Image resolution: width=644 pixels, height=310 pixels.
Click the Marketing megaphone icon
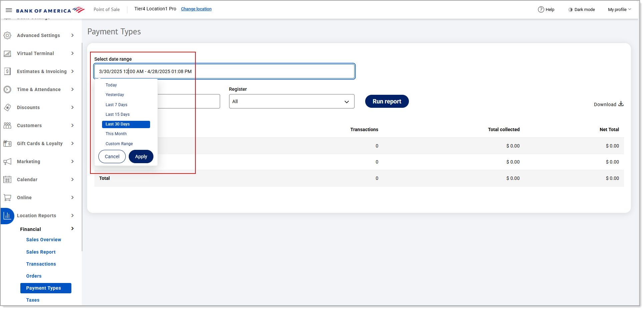coord(7,162)
